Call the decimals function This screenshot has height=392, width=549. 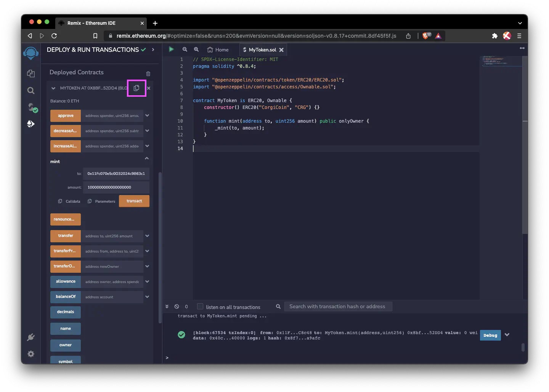(x=66, y=312)
